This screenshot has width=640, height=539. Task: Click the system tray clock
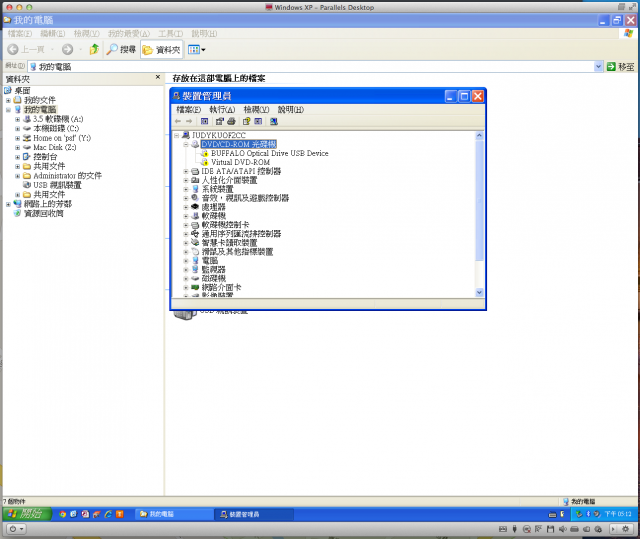click(618, 514)
